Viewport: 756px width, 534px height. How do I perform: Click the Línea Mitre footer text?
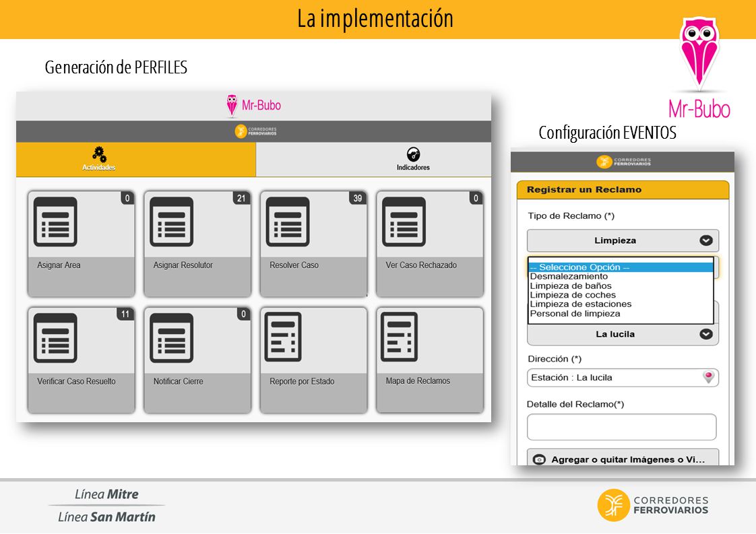(x=106, y=494)
